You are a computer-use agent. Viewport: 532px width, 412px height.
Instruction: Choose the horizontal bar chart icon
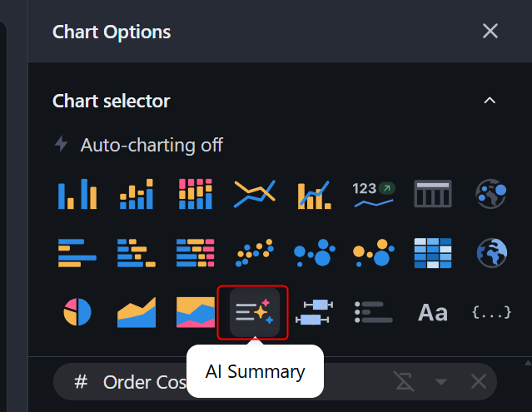(x=77, y=252)
